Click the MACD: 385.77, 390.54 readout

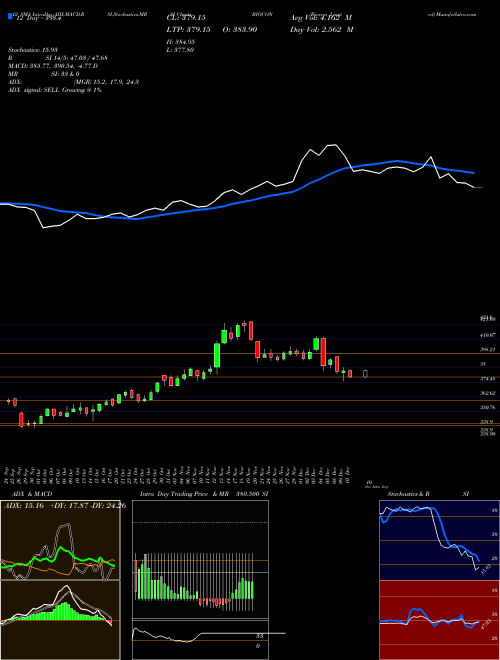pos(53,66)
